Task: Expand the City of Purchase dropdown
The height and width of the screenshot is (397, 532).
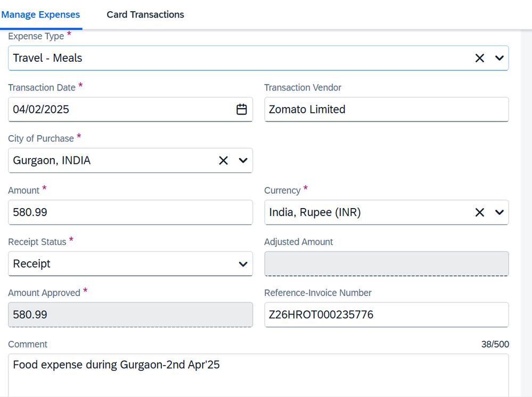Action: [x=243, y=160]
